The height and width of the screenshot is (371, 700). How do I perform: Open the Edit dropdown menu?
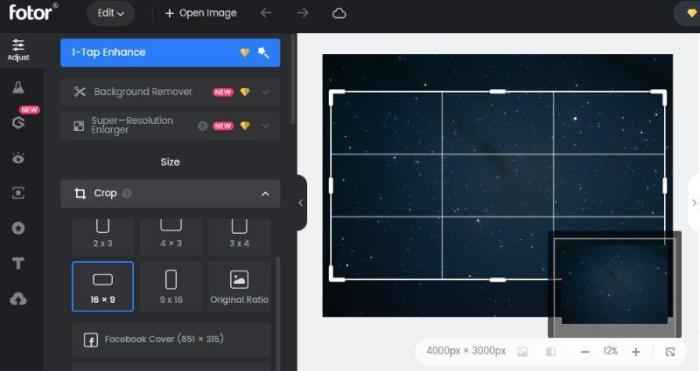point(111,13)
